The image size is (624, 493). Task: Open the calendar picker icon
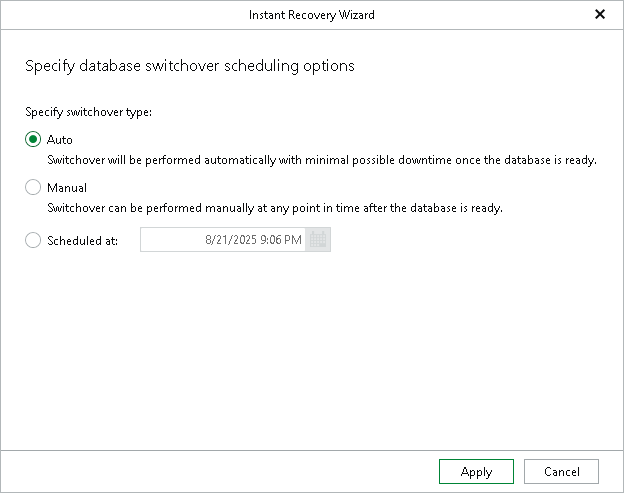coord(318,240)
